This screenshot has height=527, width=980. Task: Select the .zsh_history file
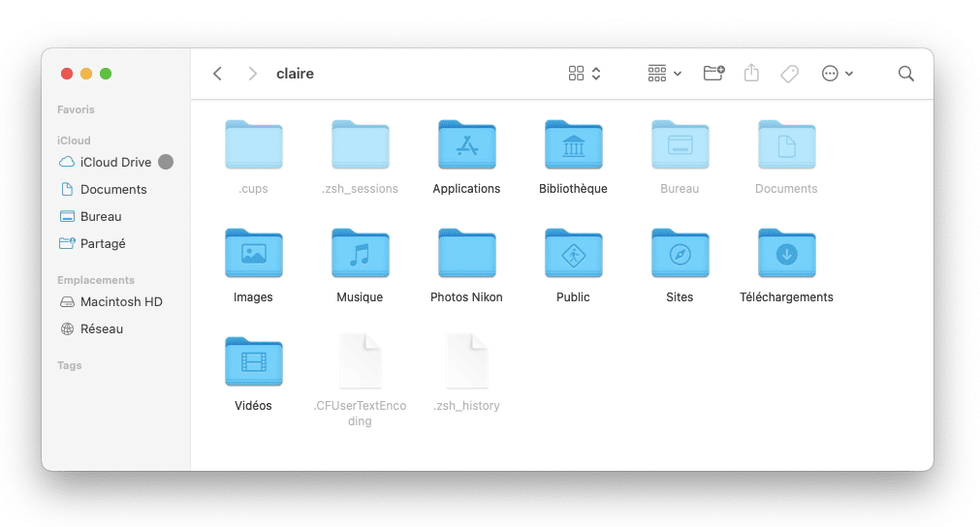tap(466, 362)
